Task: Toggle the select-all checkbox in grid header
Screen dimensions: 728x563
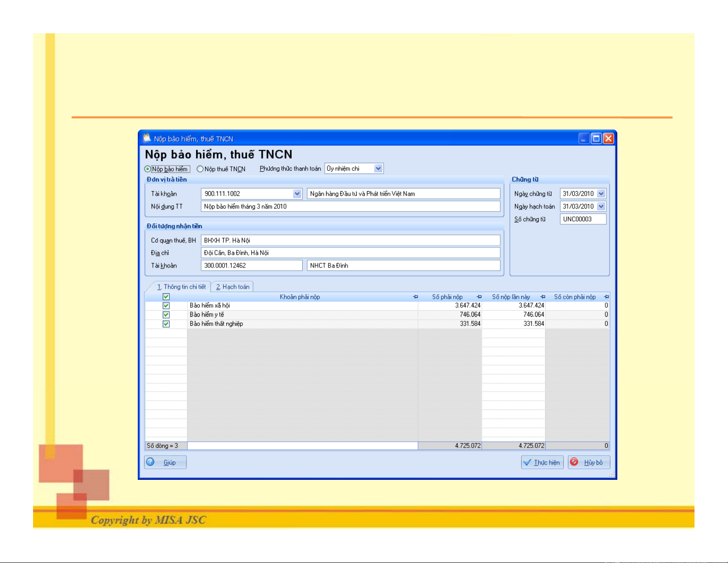Action: point(166,297)
